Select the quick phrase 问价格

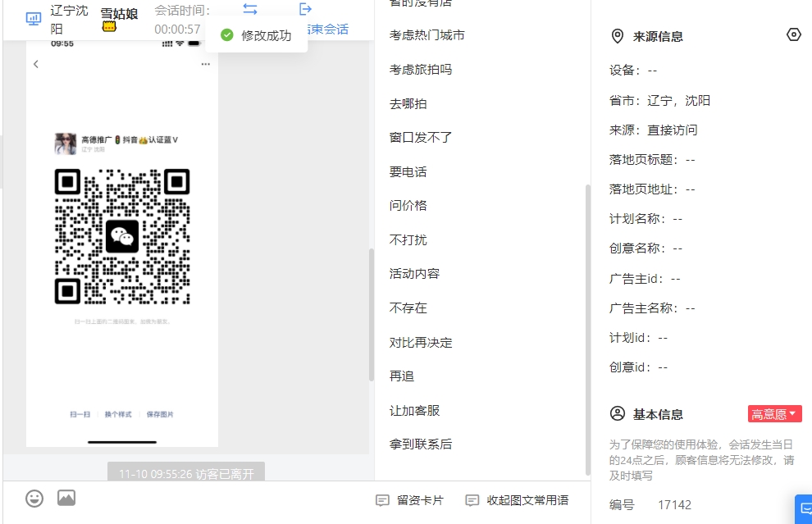tap(408, 206)
